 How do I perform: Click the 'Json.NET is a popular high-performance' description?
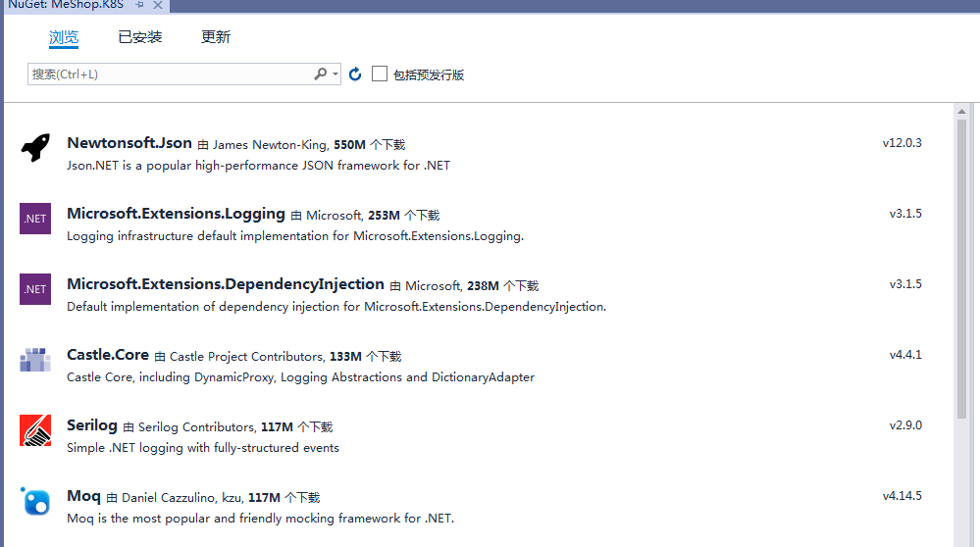pyautogui.click(x=258, y=166)
